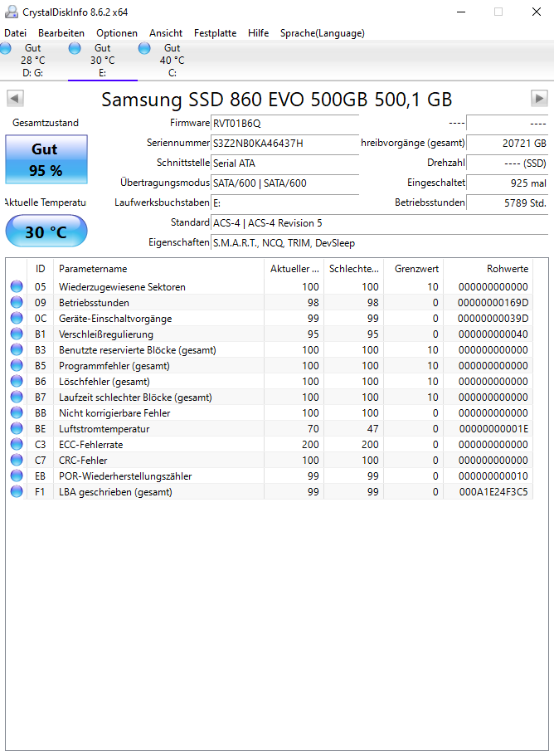Click the Betriebsstunden value 5789 Std.
This screenshot has width=554, height=756.
pos(508,203)
